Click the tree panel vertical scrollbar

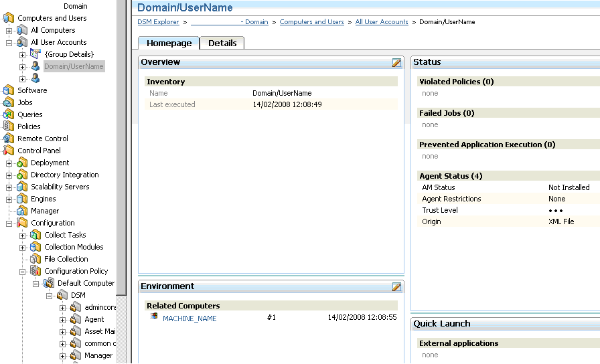(121, 134)
